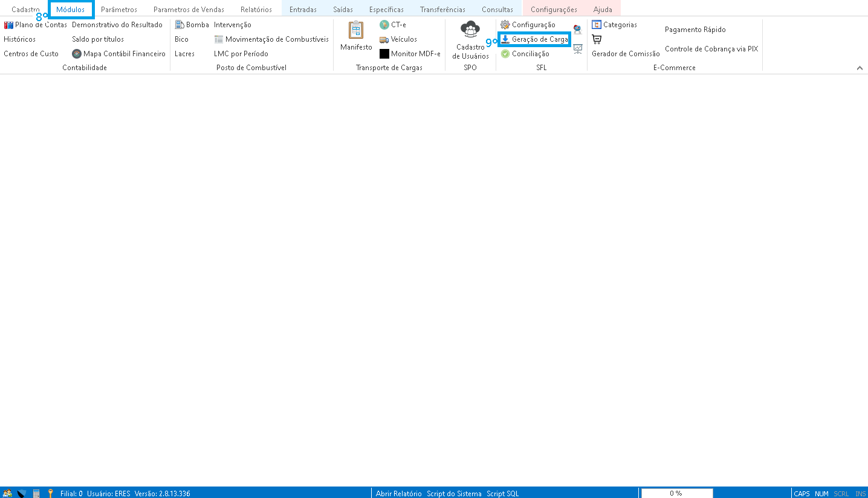
Task: Open Conciliação green check item
Action: point(525,54)
